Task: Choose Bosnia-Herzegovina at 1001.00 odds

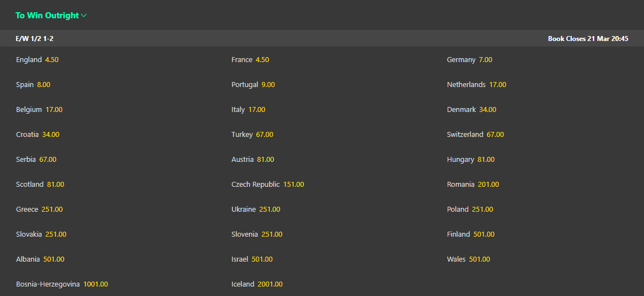Action: [62, 284]
